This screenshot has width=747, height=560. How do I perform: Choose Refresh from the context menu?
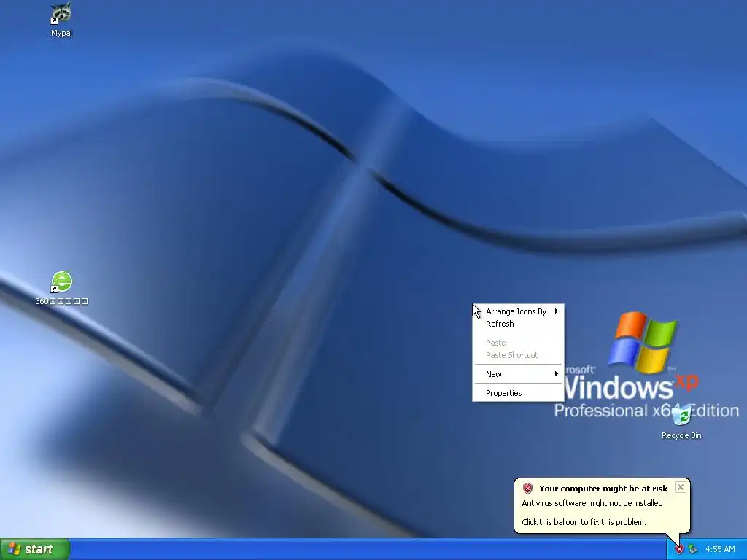click(519, 324)
